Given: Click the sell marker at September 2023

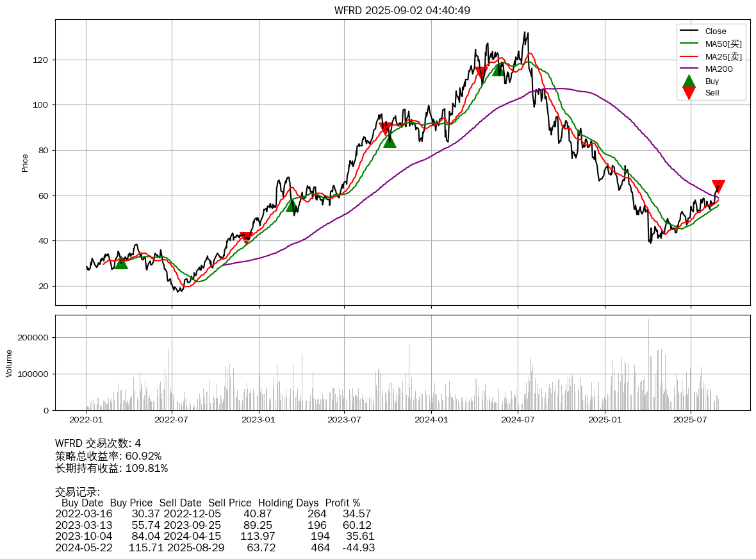Looking at the screenshot, I should 385,129.
